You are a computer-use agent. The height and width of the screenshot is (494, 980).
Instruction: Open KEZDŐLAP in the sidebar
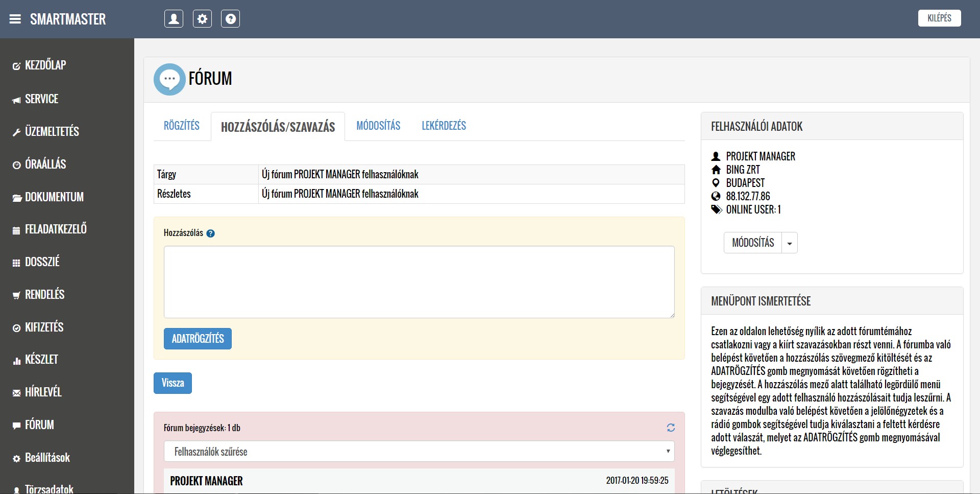coord(45,65)
